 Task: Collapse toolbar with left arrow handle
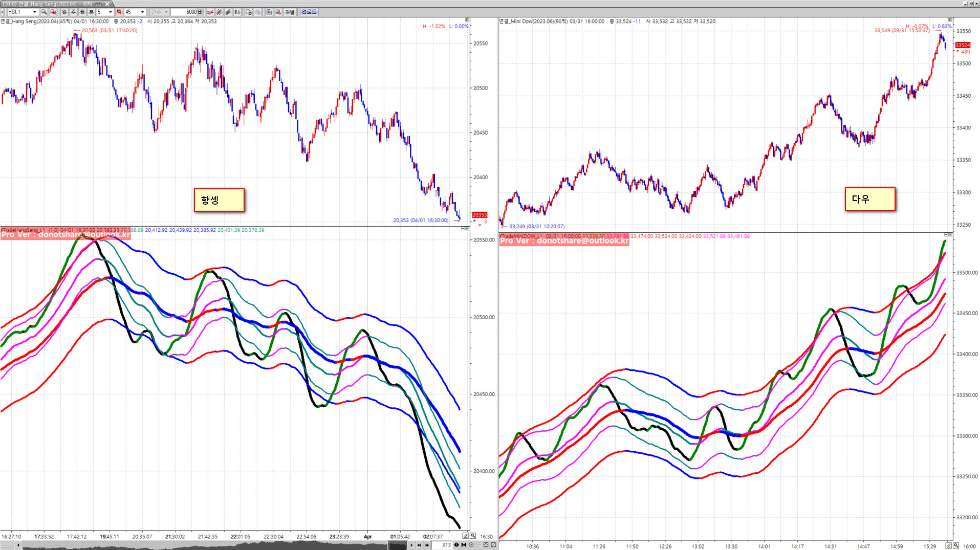pyautogui.click(x=3, y=12)
